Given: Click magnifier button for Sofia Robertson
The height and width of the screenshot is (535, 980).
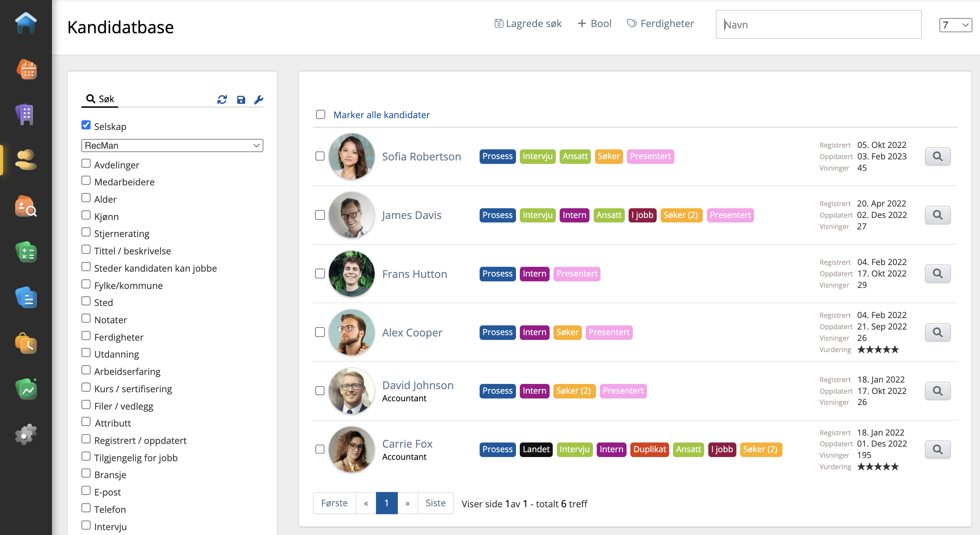Looking at the screenshot, I should (937, 156).
